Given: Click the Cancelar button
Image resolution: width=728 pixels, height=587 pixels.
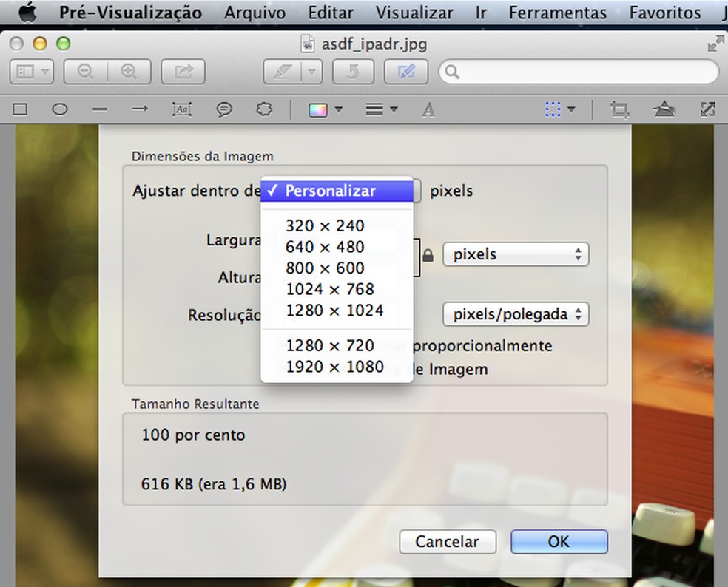Looking at the screenshot, I should point(448,541).
